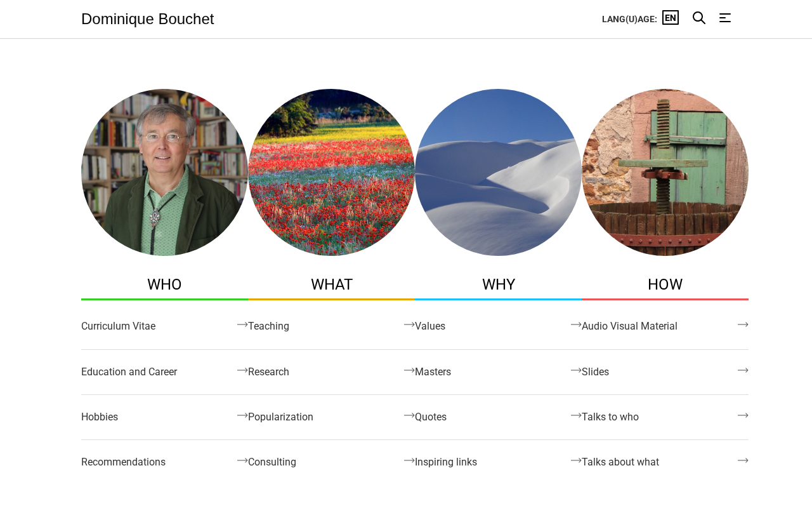The height and width of the screenshot is (508, 812).
Task: Click the portrait photo thumbnail
Action: coord(164,172)
